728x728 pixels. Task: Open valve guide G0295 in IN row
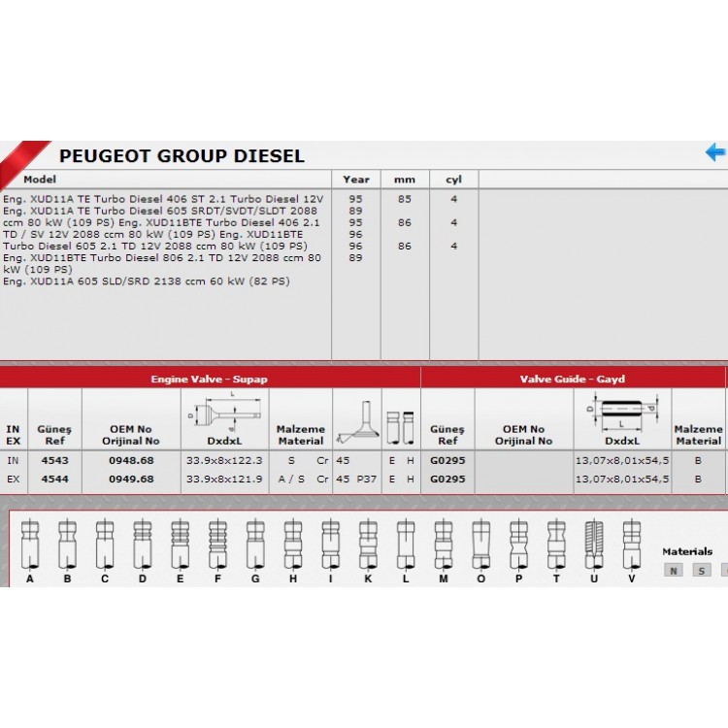(447, 460)
